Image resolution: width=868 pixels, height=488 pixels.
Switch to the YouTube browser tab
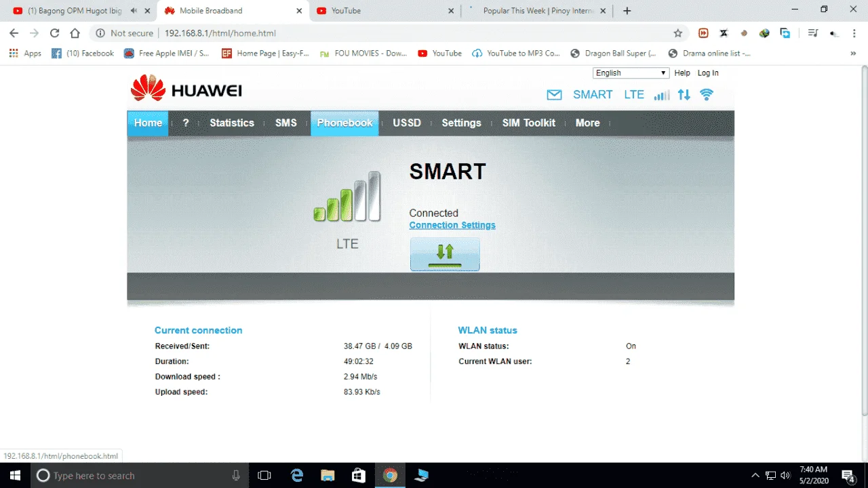click(384, 11)
